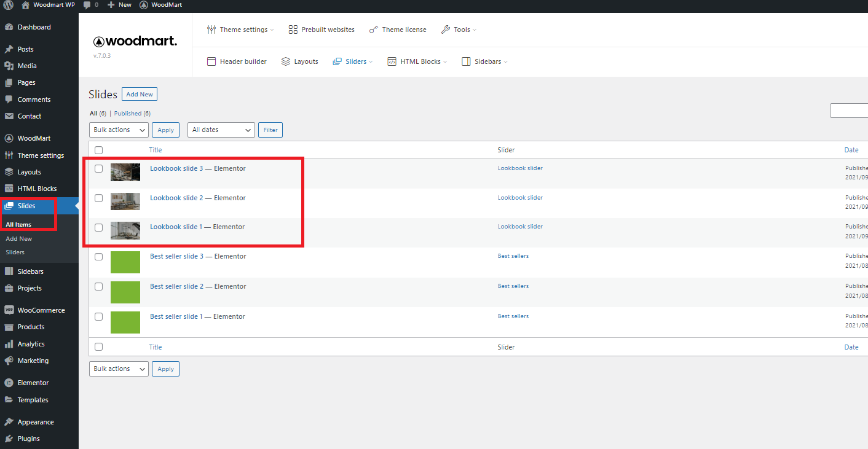Expand the Sliders dropdown in header
The image size is (868, 449).
click(x=353, y=61)
